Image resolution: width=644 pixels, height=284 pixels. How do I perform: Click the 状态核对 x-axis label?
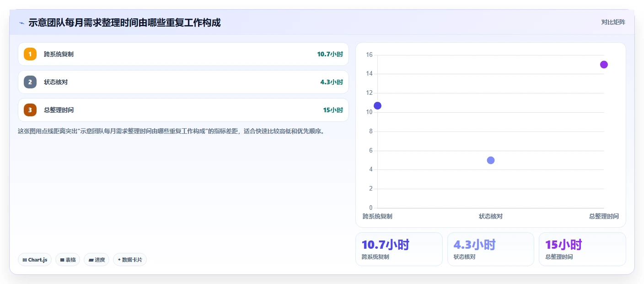click(x=491, y=216)
